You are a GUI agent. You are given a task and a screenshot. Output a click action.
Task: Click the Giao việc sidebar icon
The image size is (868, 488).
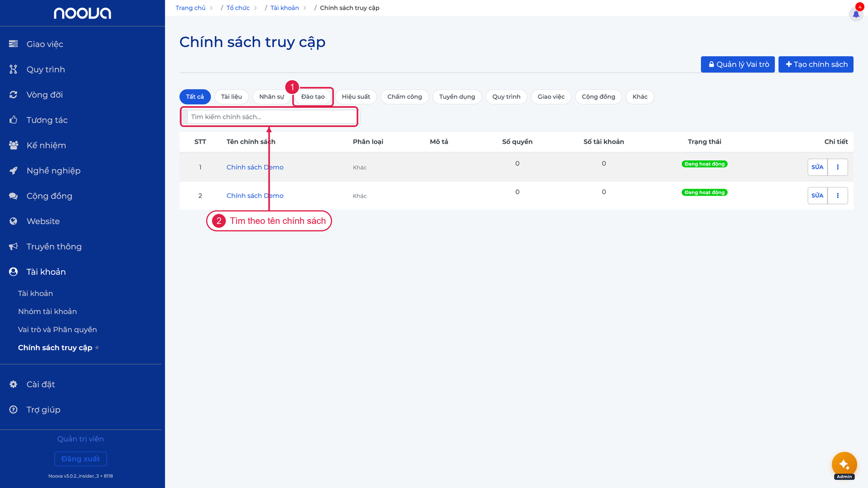[x=14, y=44]
